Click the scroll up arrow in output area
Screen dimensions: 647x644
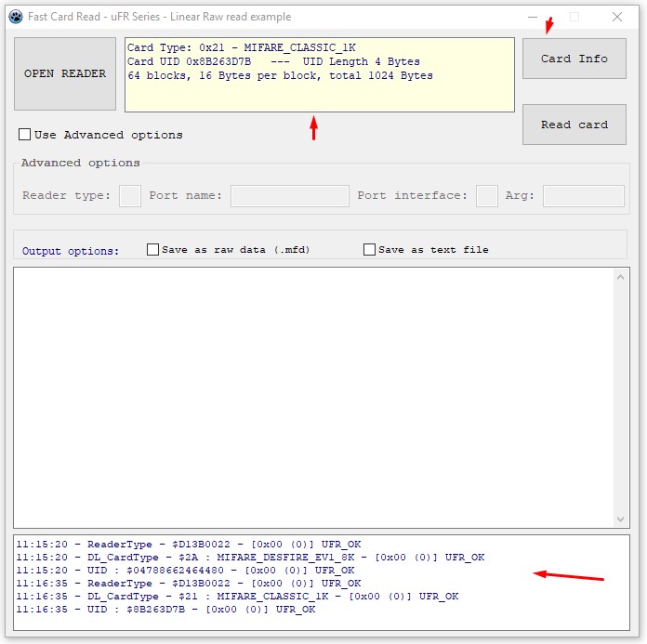(x=620, y=277)
